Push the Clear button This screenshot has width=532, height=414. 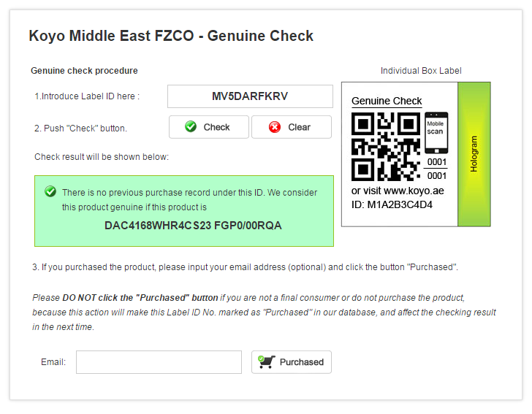292,127
